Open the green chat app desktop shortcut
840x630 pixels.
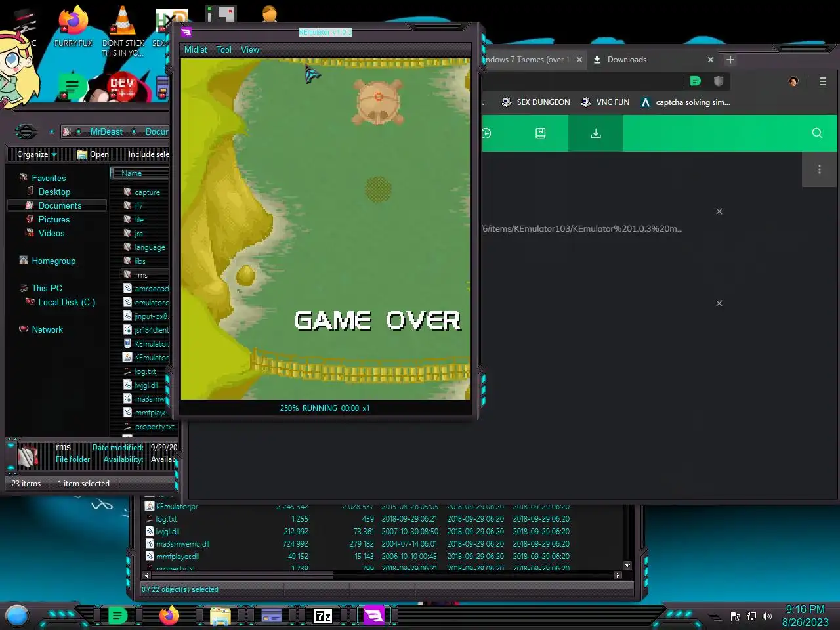[73, 87]
